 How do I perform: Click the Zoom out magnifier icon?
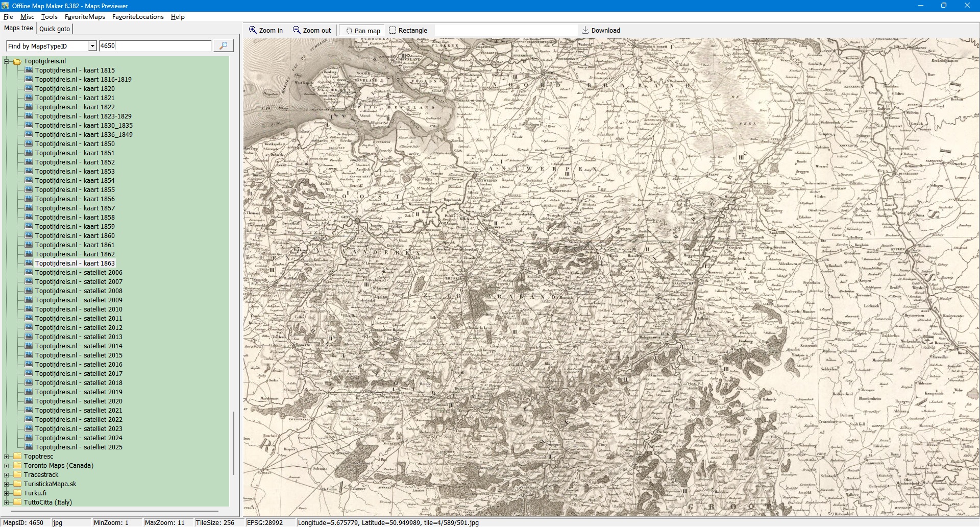coord(297,30)
